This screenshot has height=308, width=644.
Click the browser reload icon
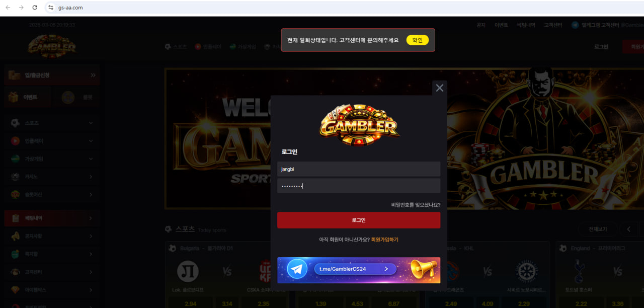pos(35,8)
